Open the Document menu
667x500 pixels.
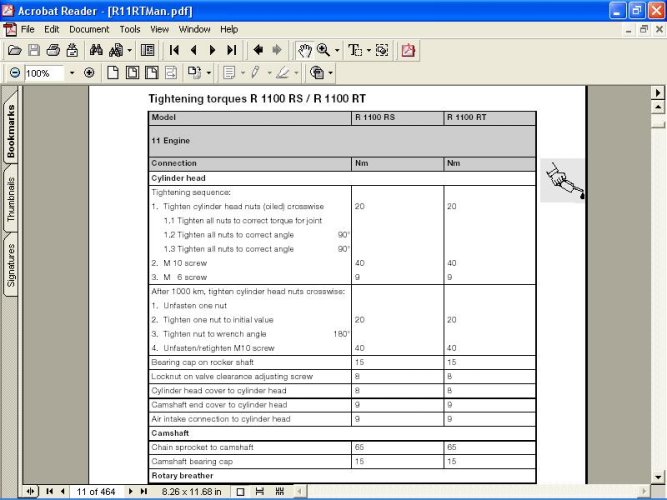coord(89,29)
